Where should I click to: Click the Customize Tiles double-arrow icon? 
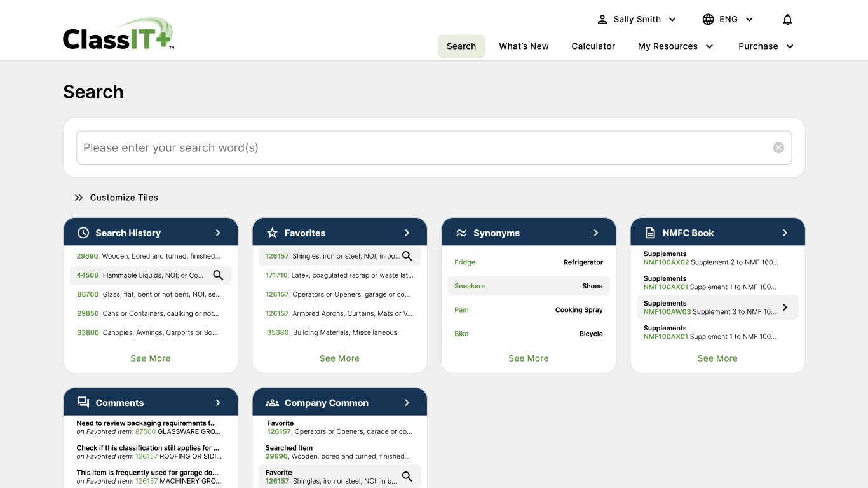click(78, 198)
